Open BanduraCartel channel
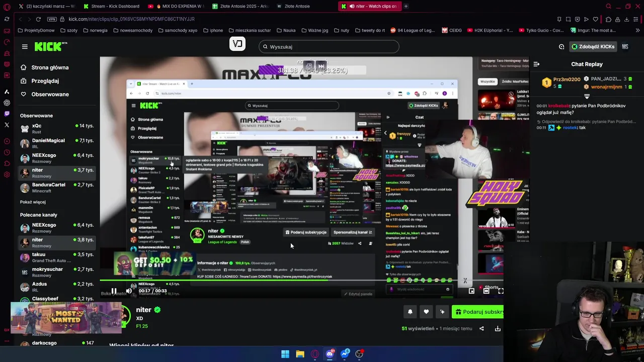 pos(57,188)
